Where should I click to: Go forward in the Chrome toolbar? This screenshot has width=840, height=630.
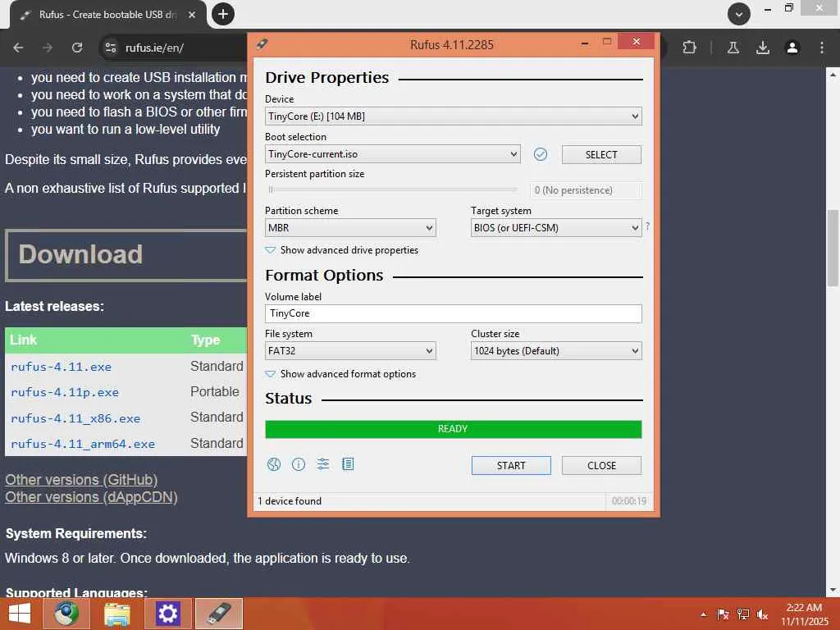[x=48, y=48]
